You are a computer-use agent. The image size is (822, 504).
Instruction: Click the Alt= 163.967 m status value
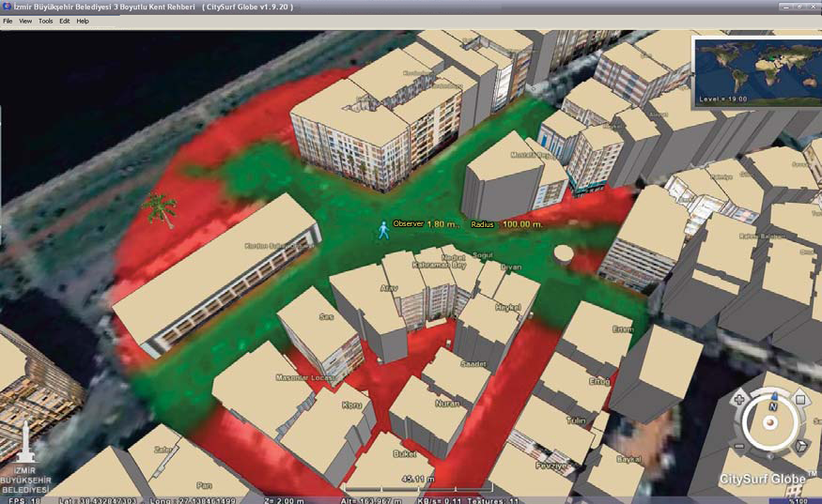tap(373, 500)
